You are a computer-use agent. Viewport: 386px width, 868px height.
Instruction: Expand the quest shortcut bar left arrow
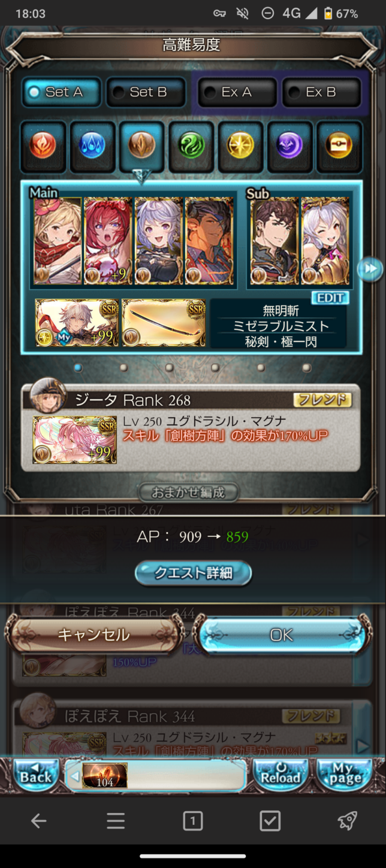[74, 776]
